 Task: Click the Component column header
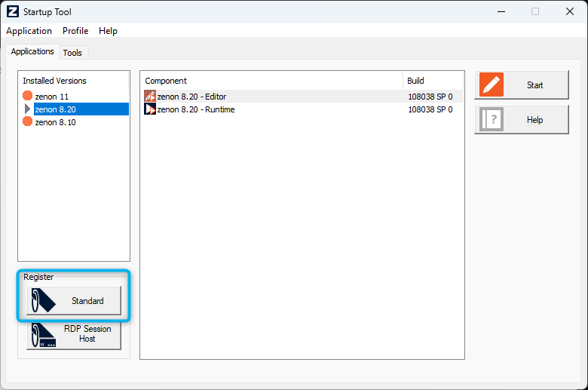272,81
